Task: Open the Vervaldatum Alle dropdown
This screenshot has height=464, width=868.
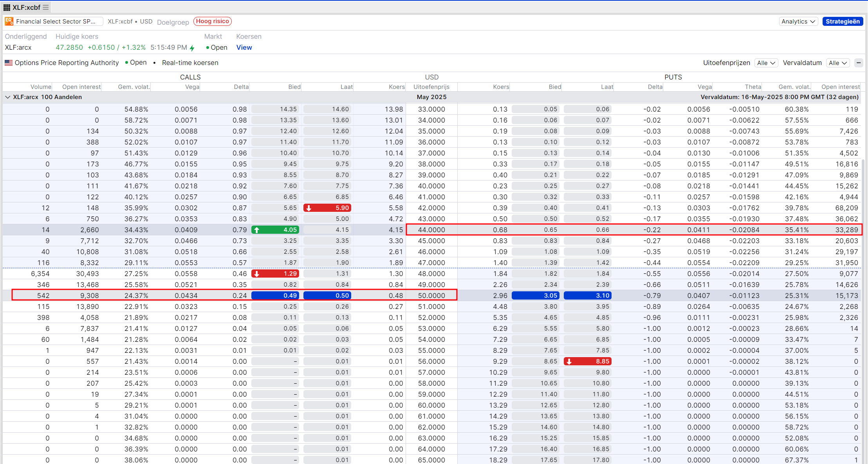Action: (838, 63)
